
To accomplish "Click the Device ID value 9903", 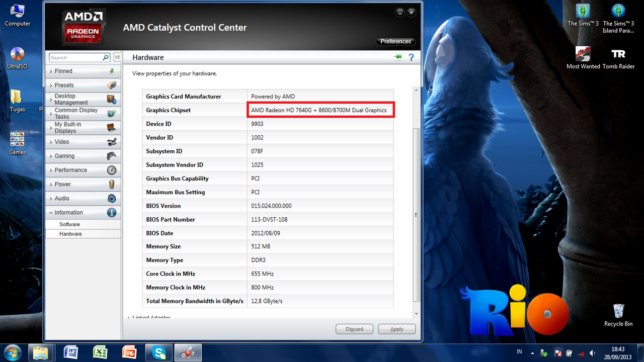I will tap(257, 124).
